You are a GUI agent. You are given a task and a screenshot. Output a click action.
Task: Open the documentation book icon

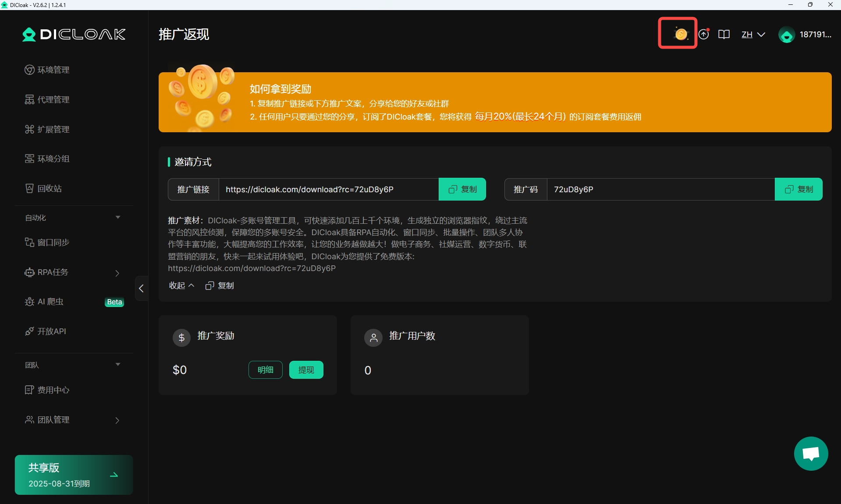(x=724, y=34)
